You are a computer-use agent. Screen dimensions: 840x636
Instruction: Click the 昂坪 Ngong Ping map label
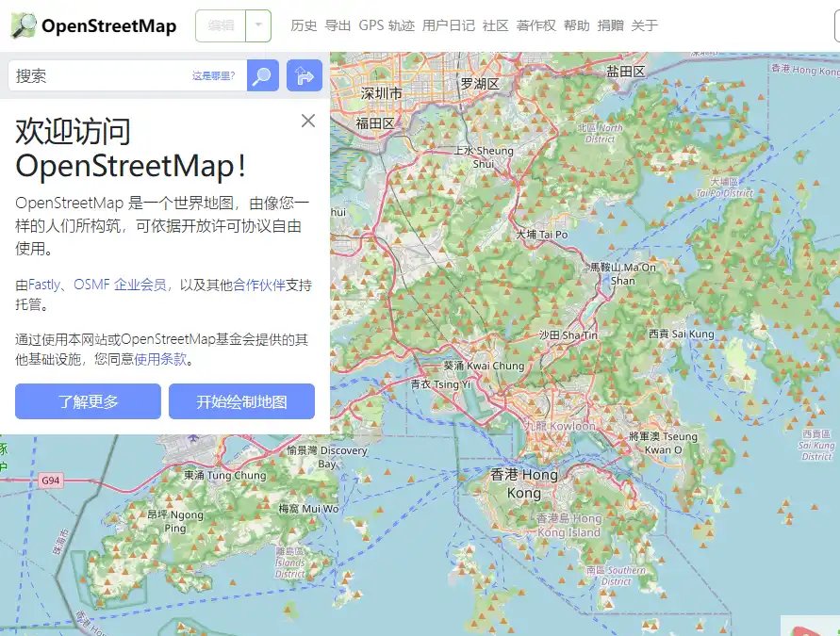pos(175,521)
